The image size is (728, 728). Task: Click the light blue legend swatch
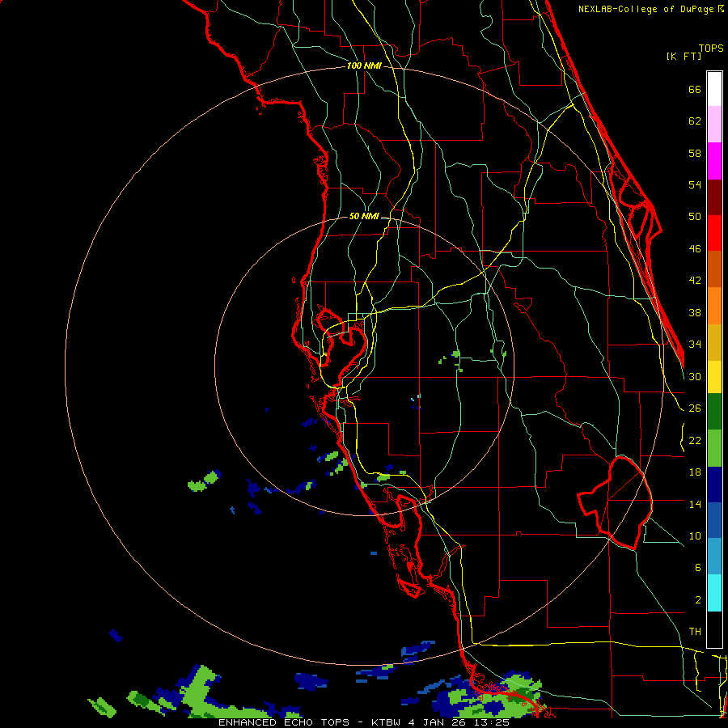[714, 557]
